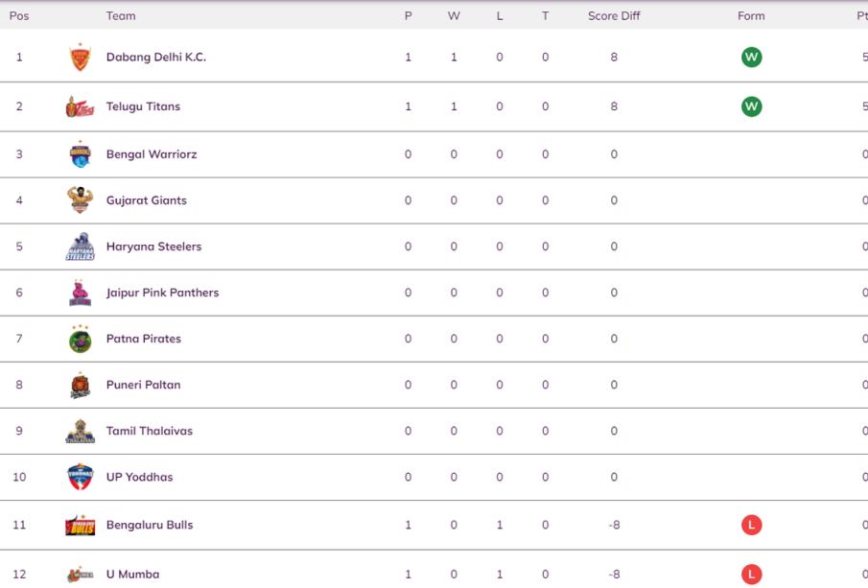
Task: Click the Telugu Titans team logo
Action: (81, 106)
